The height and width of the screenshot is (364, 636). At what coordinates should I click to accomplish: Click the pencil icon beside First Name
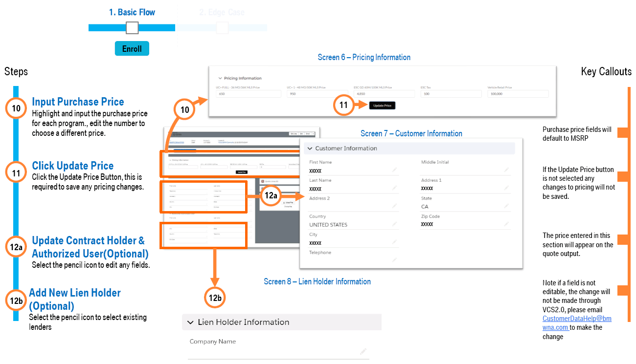394,171
